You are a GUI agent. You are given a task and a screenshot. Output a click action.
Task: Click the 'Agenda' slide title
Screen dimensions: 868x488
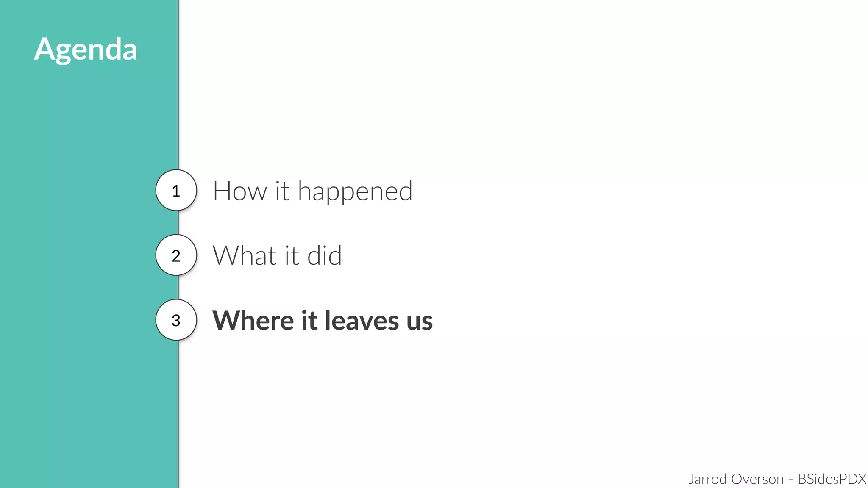(86, 50)
